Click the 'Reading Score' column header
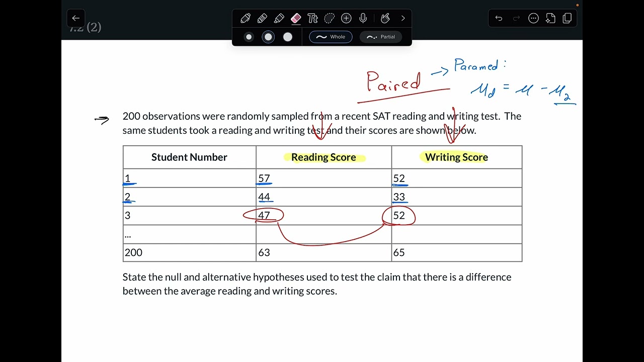 pyautogui.click(x=324, y=157)
